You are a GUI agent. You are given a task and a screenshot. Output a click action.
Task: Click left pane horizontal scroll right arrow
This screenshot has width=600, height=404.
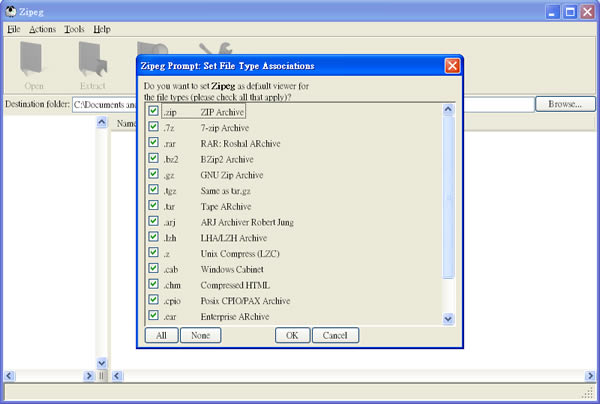(89, 376)
